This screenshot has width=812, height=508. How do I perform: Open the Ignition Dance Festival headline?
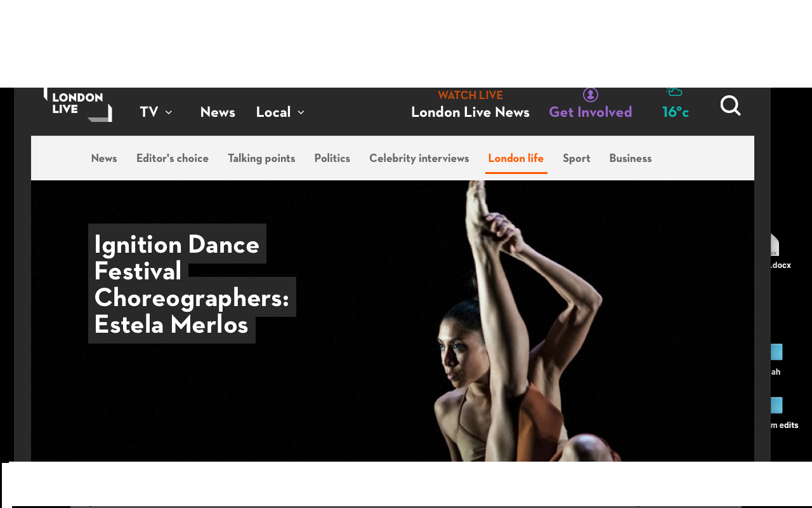coord(192,284)
